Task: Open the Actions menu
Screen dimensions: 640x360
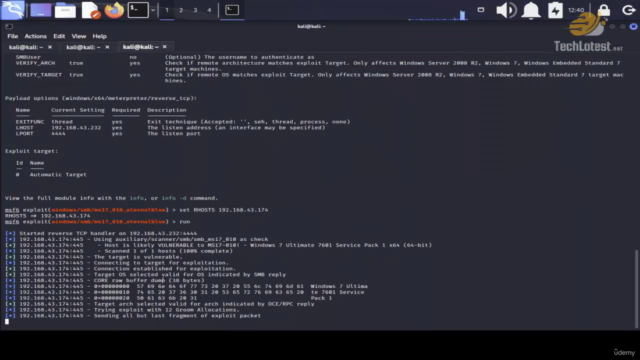Action: click(x=36, y=36)
